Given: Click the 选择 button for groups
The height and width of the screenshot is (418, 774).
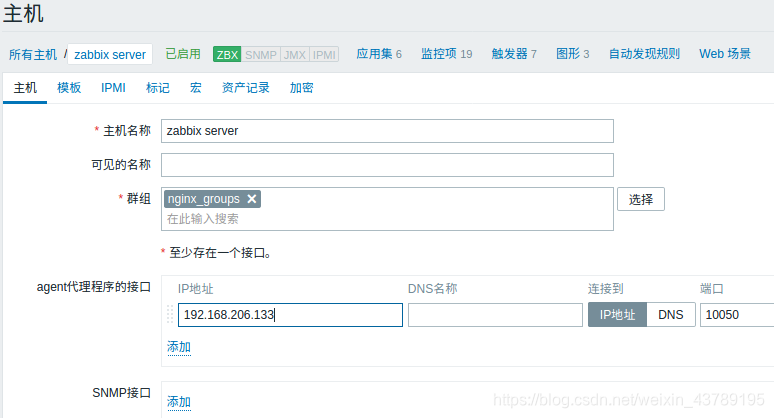Looking at the screenshot, I should [x=641, y=199].
